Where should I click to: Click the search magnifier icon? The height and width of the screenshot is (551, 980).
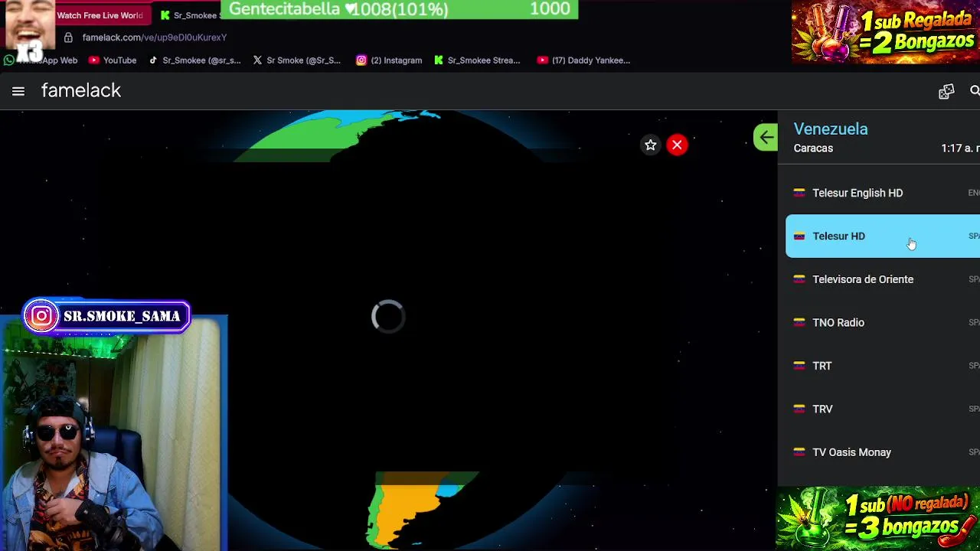975,91
